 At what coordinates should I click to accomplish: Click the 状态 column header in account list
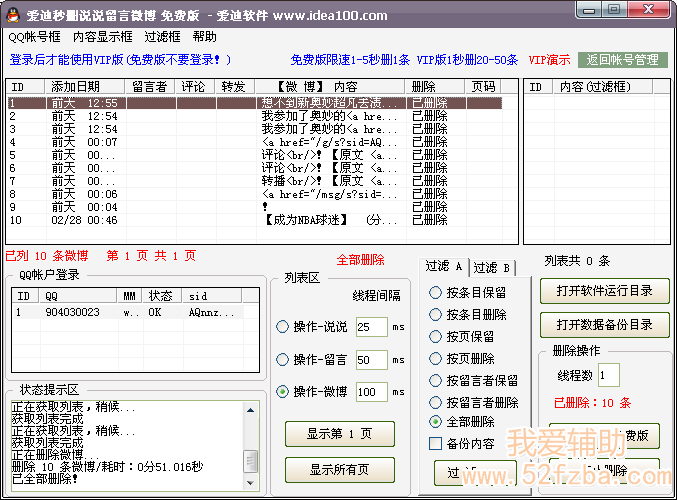tap(163, 296)
